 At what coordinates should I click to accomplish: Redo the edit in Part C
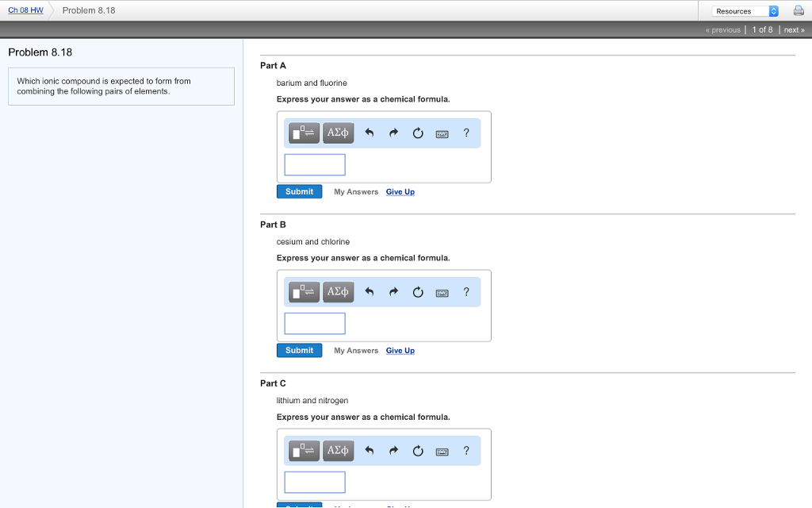393,451
